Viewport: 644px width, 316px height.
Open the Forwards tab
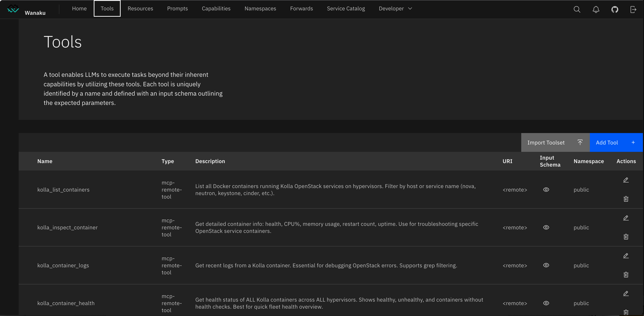[x=301, y=8]
